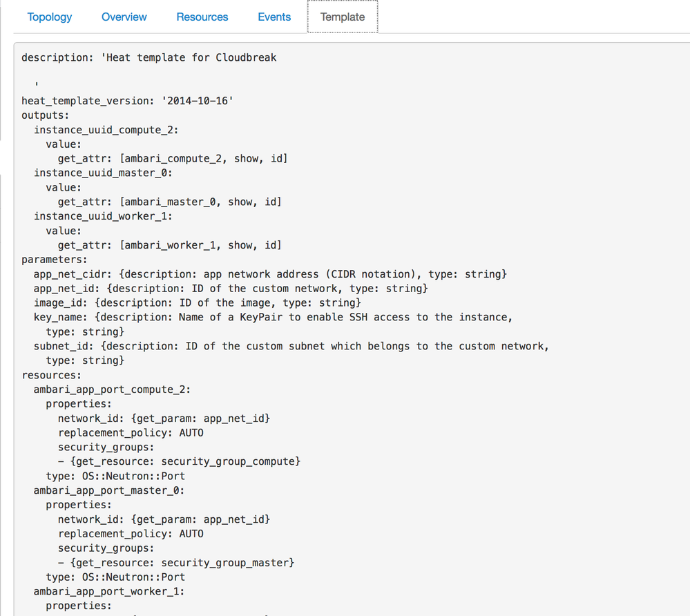This screenshot has height=616, width=690.
Task: Click 'type: OS::Neutron::Port' under ambari_app_port_master_0
Action: [x=115, y=577]
